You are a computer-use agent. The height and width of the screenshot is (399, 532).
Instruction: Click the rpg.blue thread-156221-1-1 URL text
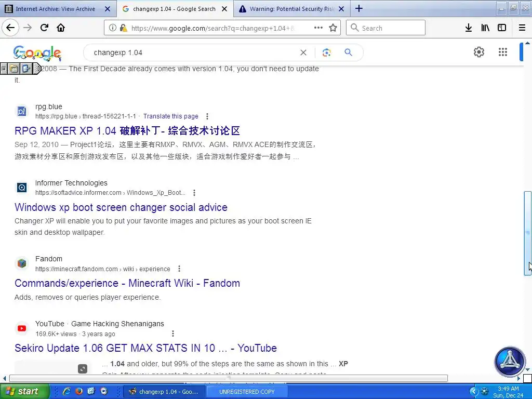(86, 116)
